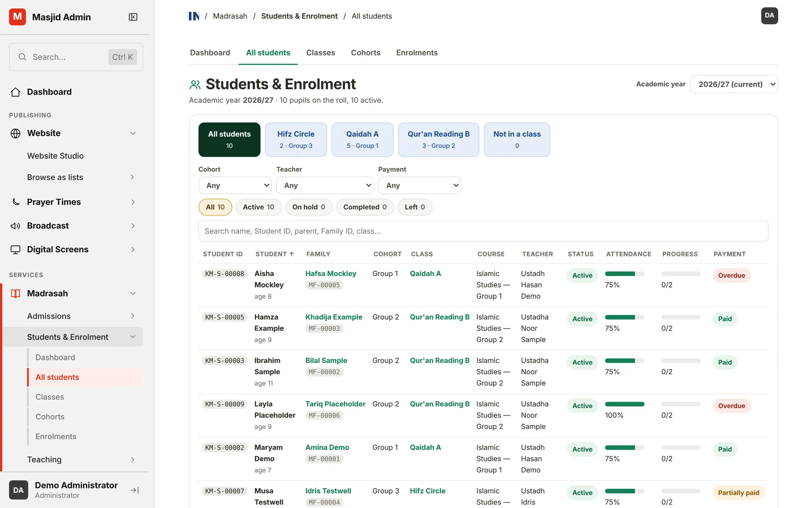
Task: Click the sidebar Search box
Action: [76, 57]
